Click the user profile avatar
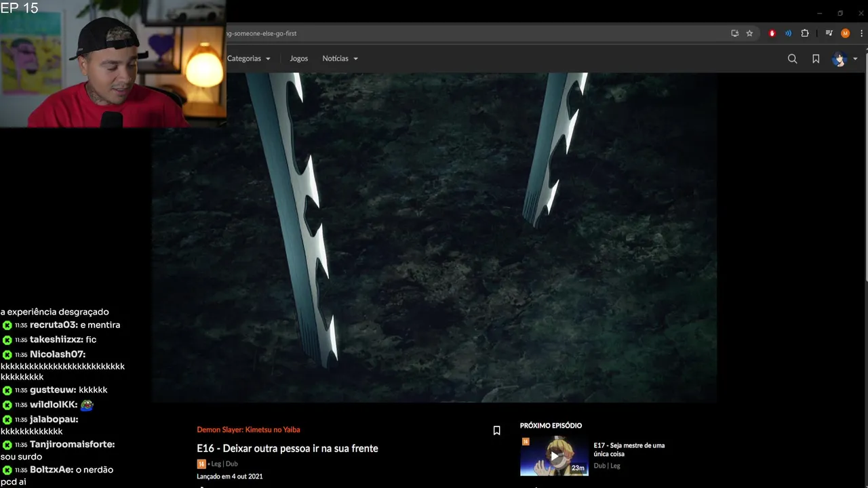 840,59
